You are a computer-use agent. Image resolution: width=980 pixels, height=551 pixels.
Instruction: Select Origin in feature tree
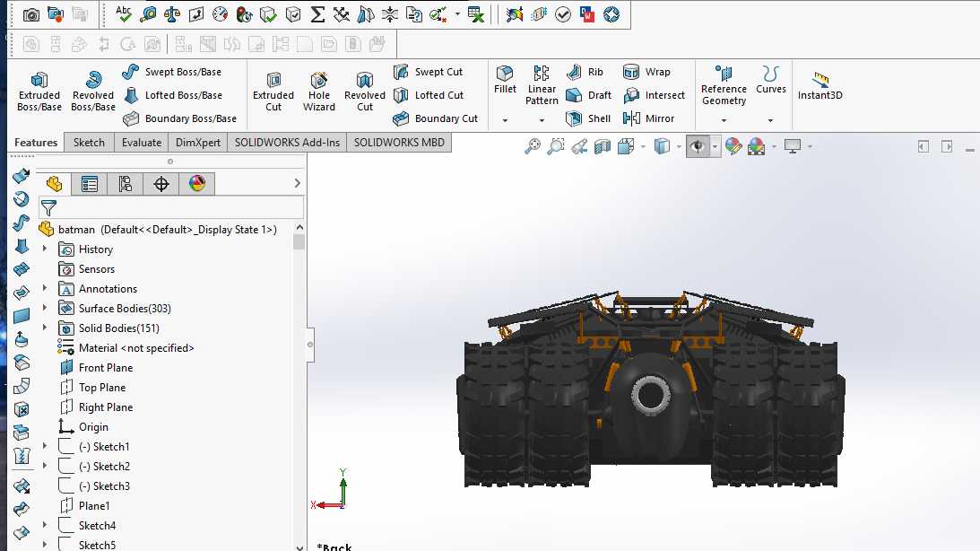pyautogui.click(x=83, y=426)
